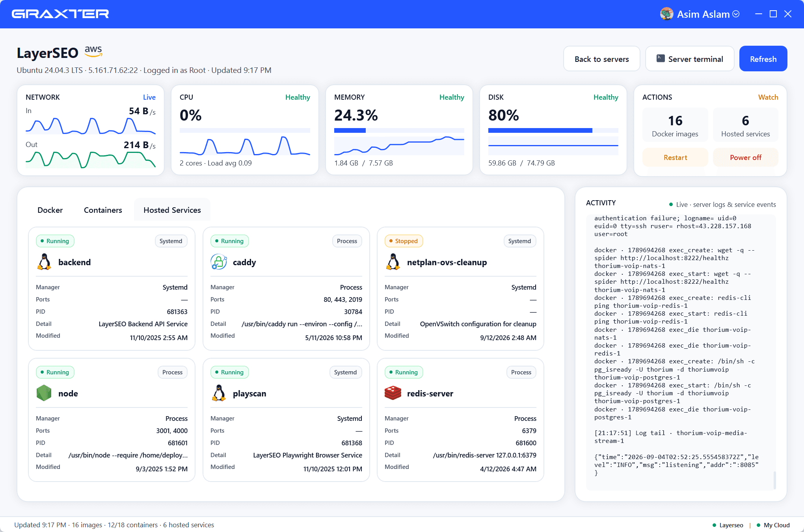Image resolution: width=804 pixels, height=532 pixels.
Task: Click the Running badge on backend card
Action: tap(55, 241)
